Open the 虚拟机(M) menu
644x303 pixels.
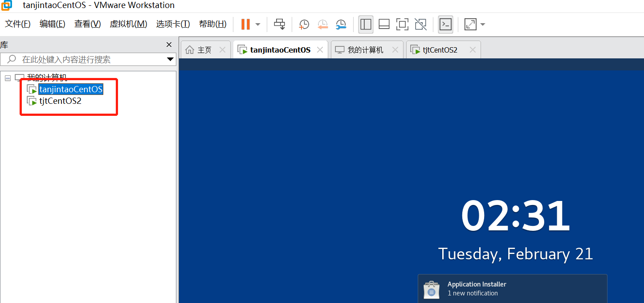tap(129, 24)
